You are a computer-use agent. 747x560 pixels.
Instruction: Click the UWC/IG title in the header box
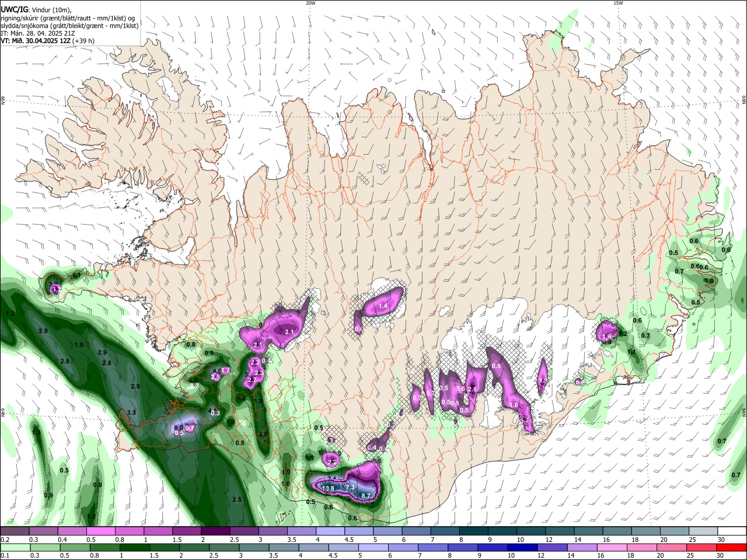[x=14, y=9]
